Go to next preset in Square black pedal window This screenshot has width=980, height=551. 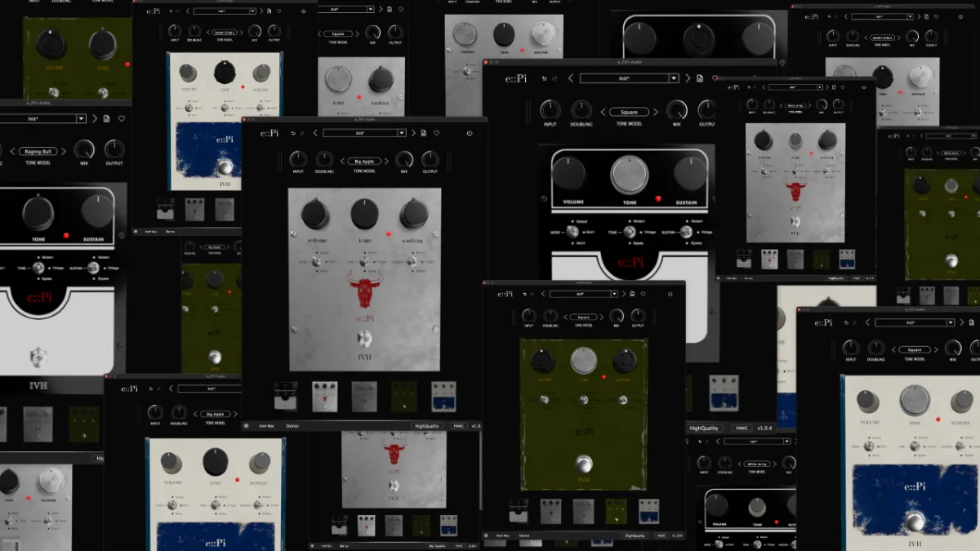pos(688,78)
